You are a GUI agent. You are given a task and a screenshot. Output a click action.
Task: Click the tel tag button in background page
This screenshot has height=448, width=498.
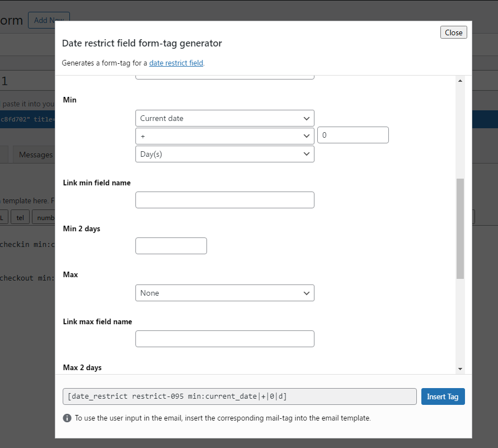pos(20,217)
